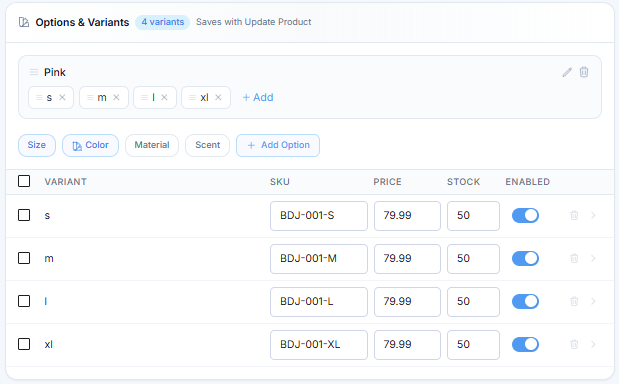Edit the stock field for m variant
Viewport: 619px width, 384px height.
click(473, 259)
